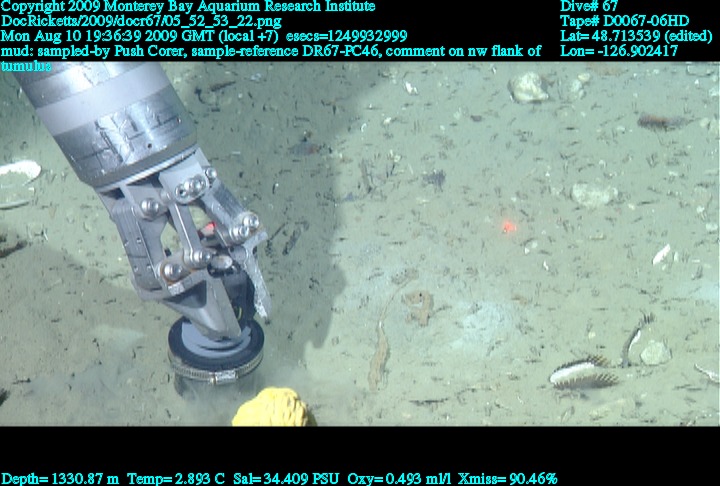This screenshot has width=720, height=486.
Task: Click the Lon= -126.902417 reading
Action: tap(619, 51)
